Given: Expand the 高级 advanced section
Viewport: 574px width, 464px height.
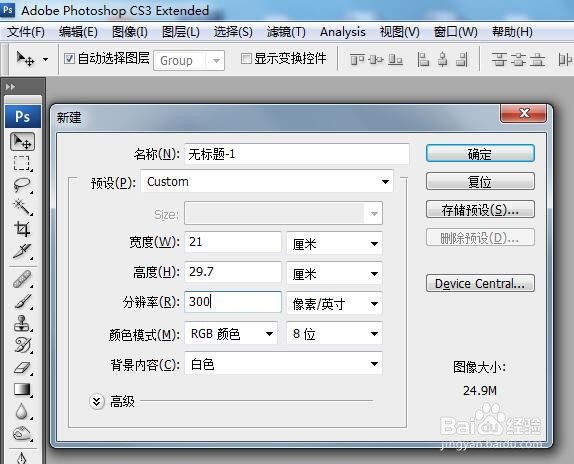Looking at the screenshot, I should pyautogui.click(x=97, y=402).
